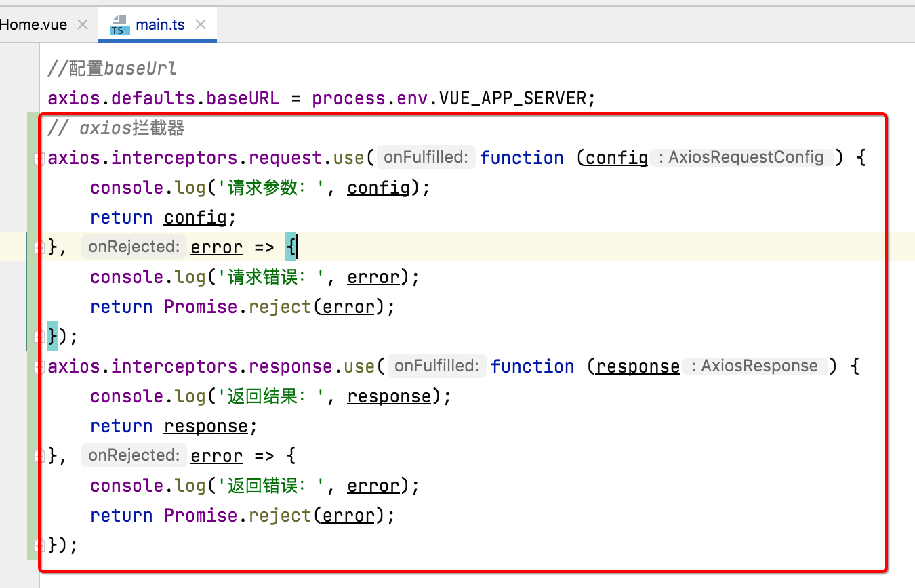Click request in axios.interceptors.request.use

coord(285,158)
